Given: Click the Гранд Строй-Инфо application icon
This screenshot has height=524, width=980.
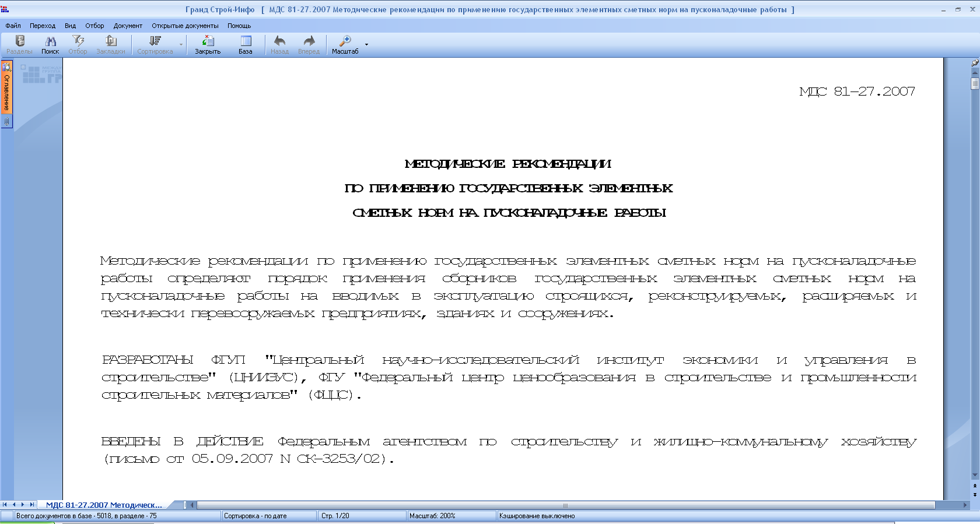Looking at the screenshot, I should pos(5,9).
